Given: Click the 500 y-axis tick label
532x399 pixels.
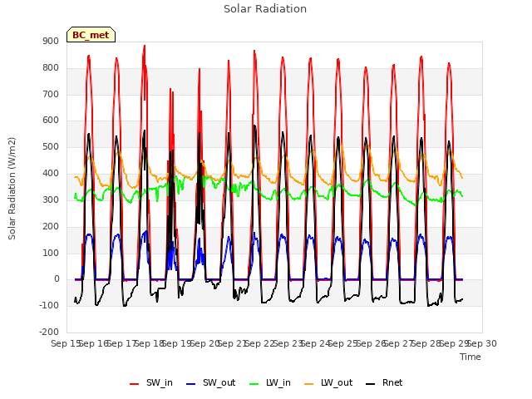Looking at the screenshot, I should tap(51, 146).
